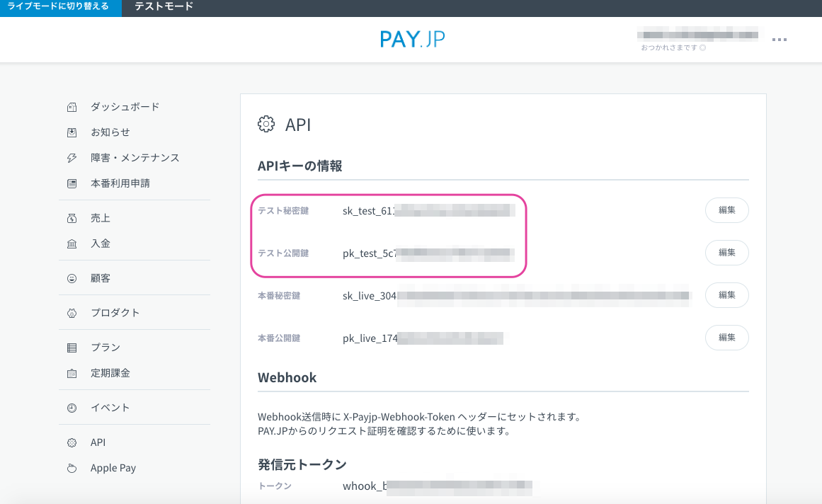The width and height of the screenshot is (822, 504).
Task: Open the ... account overflow menu
Action: (780, 40)
